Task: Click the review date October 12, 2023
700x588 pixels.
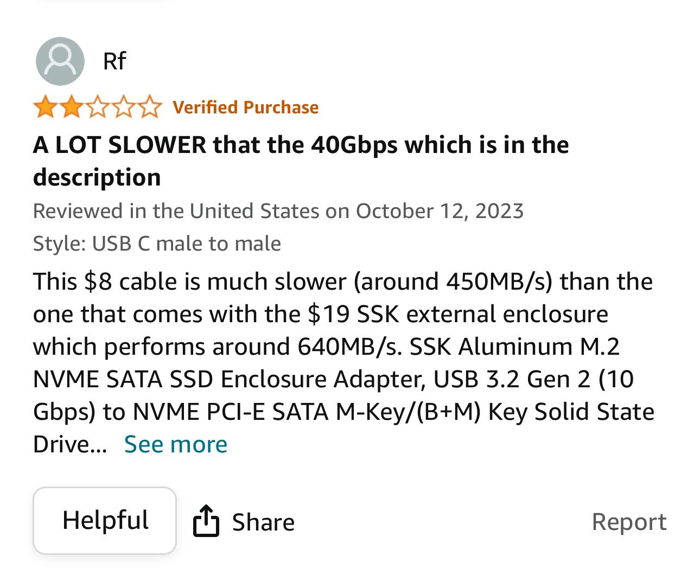Action: (x=440, y=210)
